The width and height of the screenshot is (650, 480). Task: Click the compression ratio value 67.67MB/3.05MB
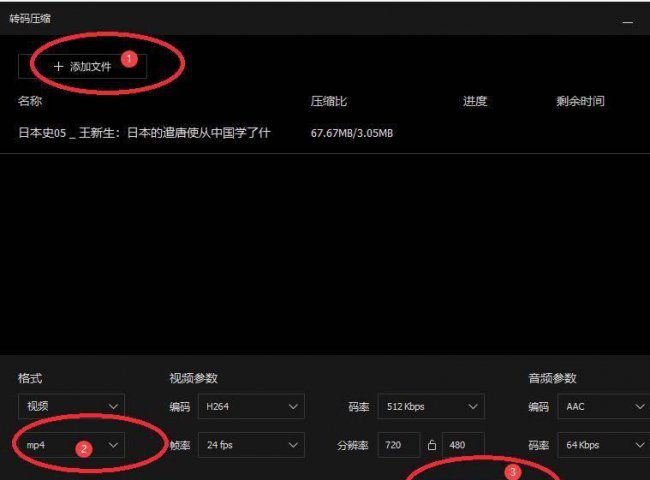(x=352, y=133)
